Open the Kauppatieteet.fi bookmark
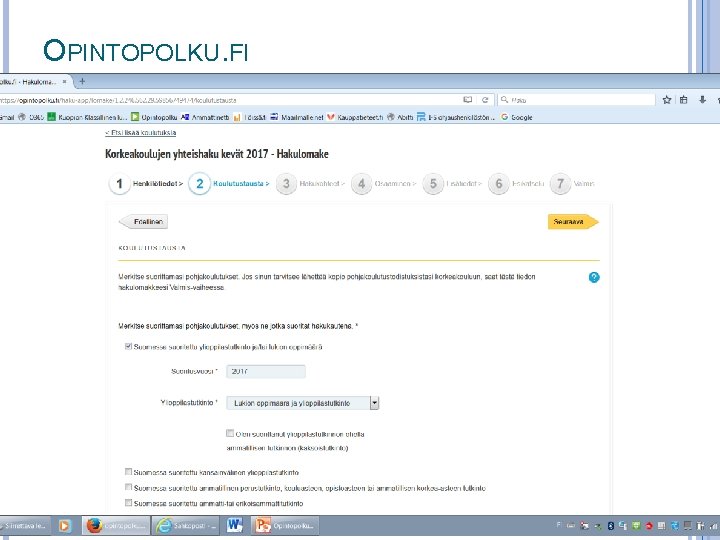The image size is (720, 540). 354,117
